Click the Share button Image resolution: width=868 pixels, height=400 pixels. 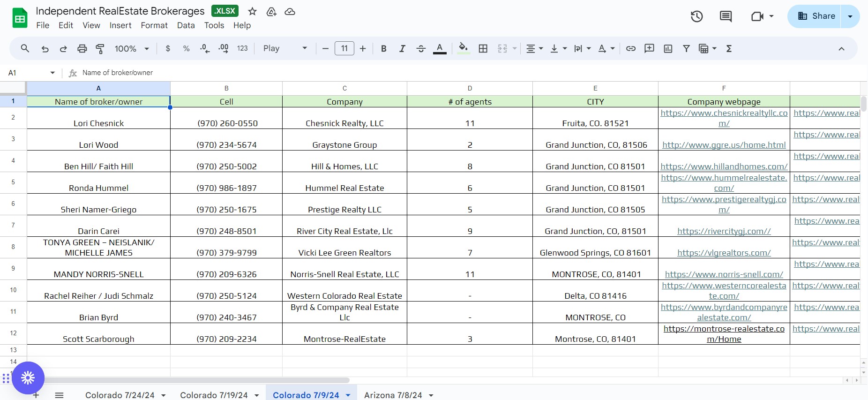816,16
